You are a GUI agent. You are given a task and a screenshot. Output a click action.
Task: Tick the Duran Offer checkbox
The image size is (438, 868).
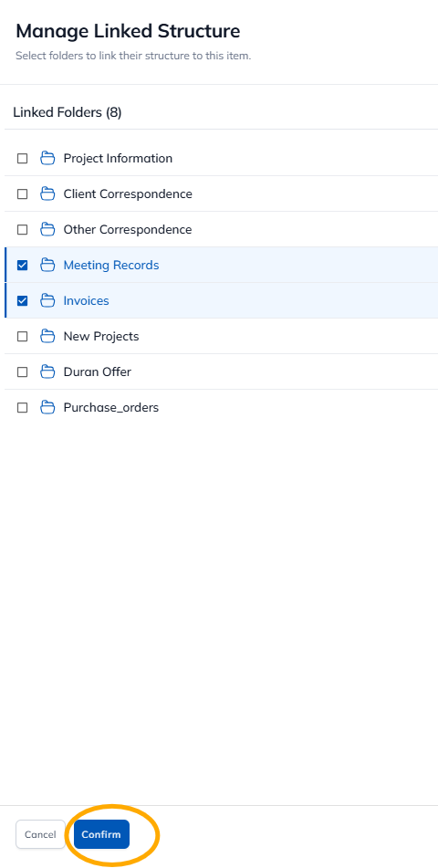point(22,372)
